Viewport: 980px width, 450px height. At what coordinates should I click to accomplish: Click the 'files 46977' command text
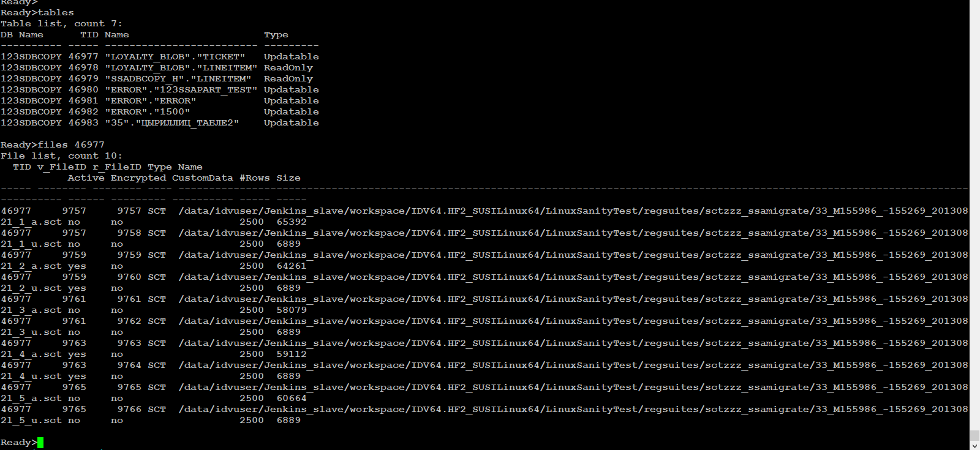71,145
